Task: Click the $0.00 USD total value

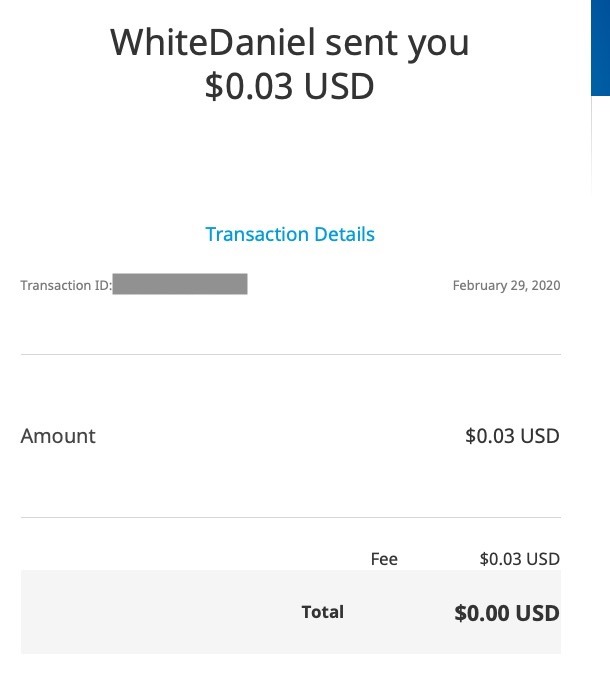Action: pos(506,613)
